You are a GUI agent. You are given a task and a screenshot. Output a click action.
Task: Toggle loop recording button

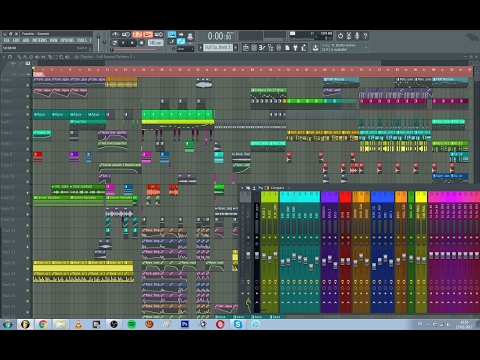pyautogui.click(x=159, y=34)
